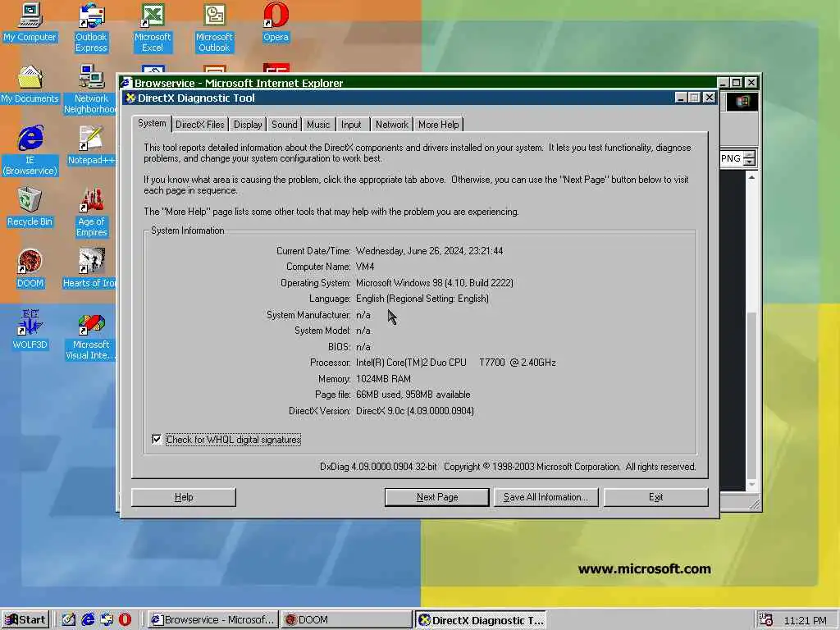Viewport: 840px width, 630px height.
Task: Click the Exit button
Action: point(655,497)
